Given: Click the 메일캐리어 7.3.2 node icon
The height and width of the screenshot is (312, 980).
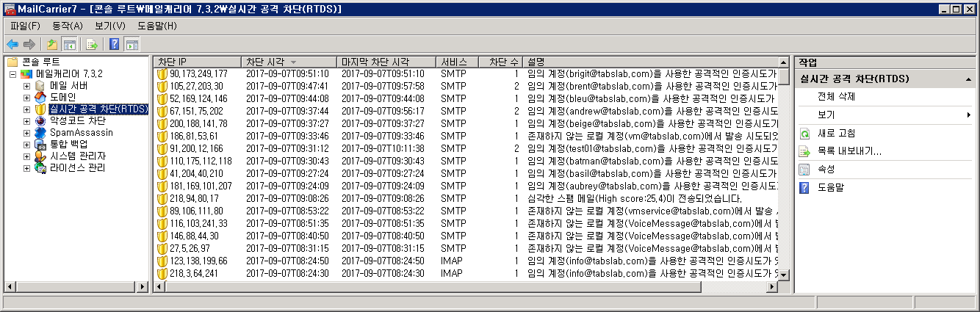Looking at the screenshot, I should [x=27, y=74].
